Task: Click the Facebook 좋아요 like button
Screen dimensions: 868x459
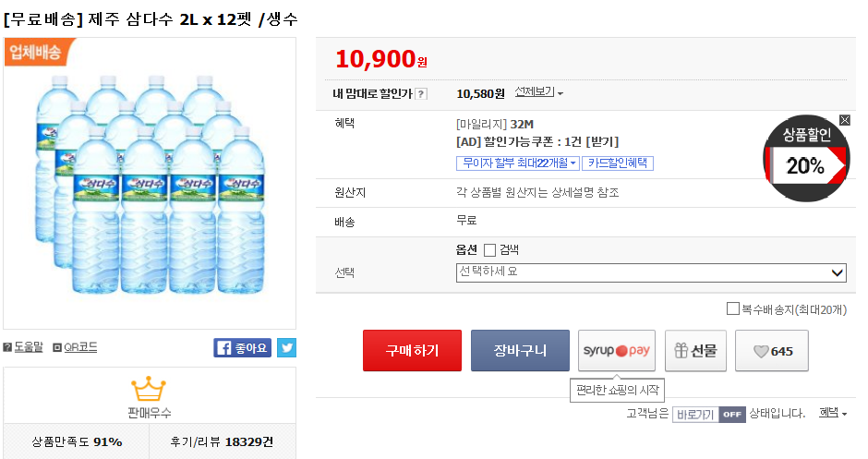Action: [243, 347]
